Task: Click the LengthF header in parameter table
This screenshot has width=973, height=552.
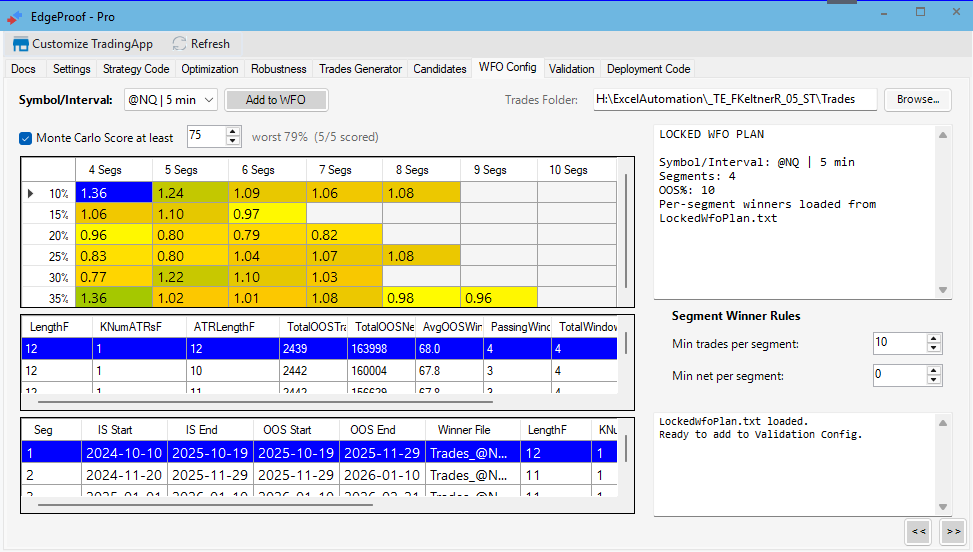Action: point(58,327)
